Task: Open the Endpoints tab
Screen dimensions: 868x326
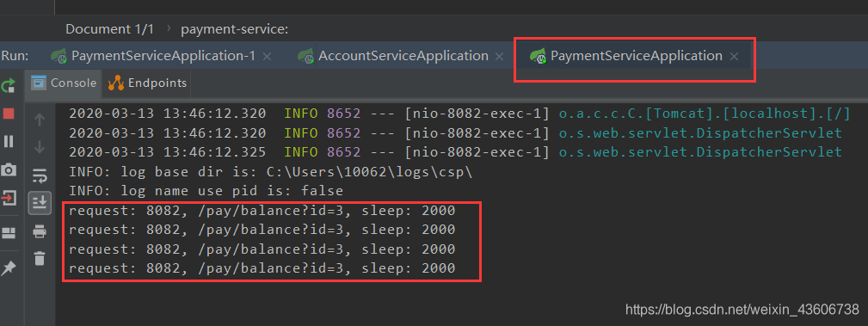Action: (147, 83)
